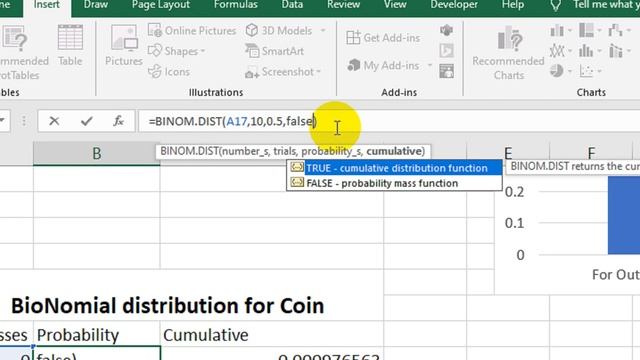The image size is (640, 360).
Task: Select column B header
Action: (96, 153)
